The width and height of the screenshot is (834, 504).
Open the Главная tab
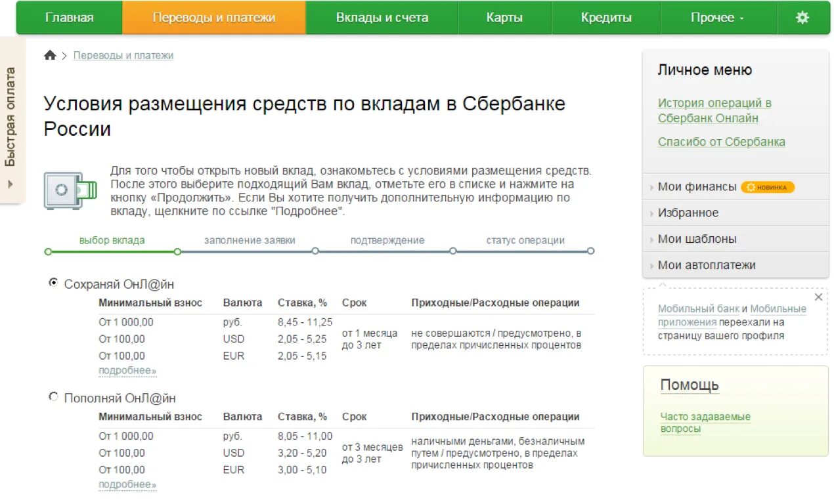coord(69,18)
